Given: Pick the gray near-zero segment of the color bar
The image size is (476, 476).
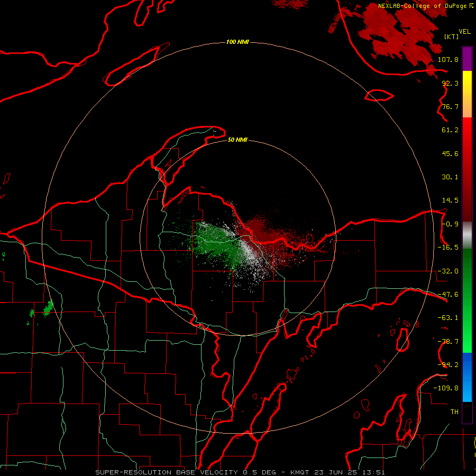Looking at the screenshot, I should [467, 235].
